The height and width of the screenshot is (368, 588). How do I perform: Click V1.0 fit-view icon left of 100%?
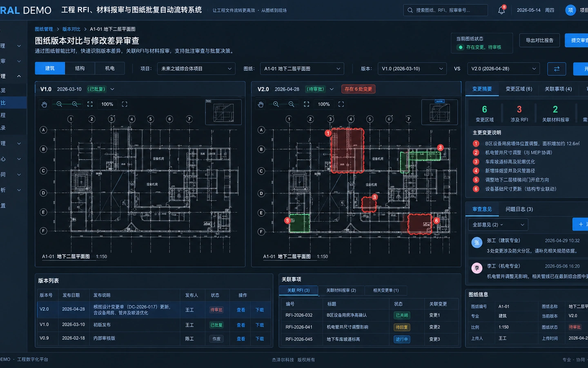pyautogui.click(x=90, y=104)
